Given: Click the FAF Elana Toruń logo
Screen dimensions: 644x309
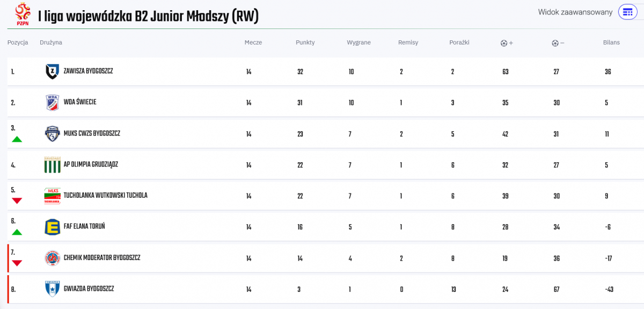Looking at the screenshot, I should point(52,227).
